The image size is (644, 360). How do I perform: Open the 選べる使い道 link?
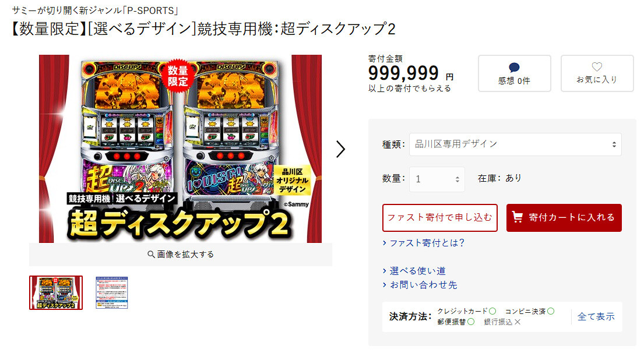418,271
